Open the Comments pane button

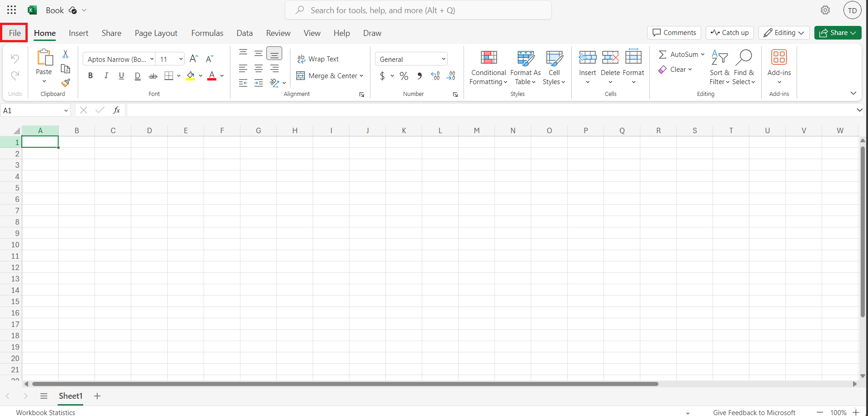[674, 33]
